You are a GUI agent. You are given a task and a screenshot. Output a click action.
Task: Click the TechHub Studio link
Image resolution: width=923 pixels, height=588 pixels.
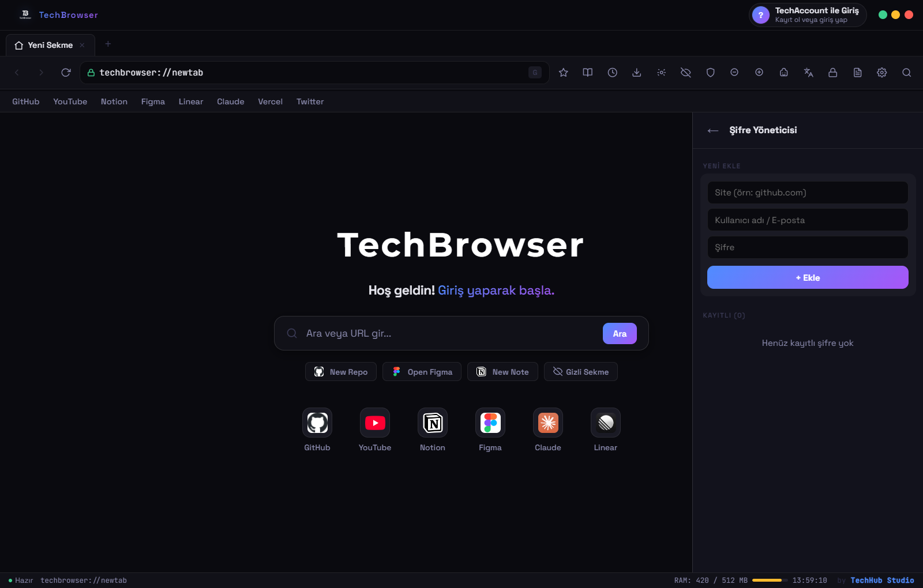click(882, 581)
